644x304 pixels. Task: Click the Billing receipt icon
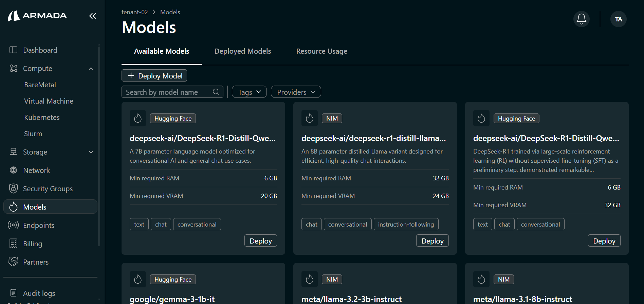pyautogui.click(x=13, y=244)
